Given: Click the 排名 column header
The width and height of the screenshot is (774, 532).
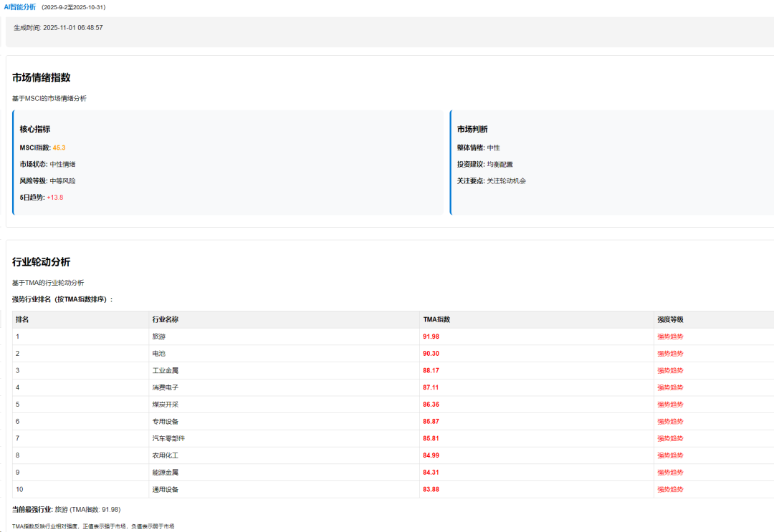Looking at the screenshot, I should pyautogui.click(x=22, y=319).
